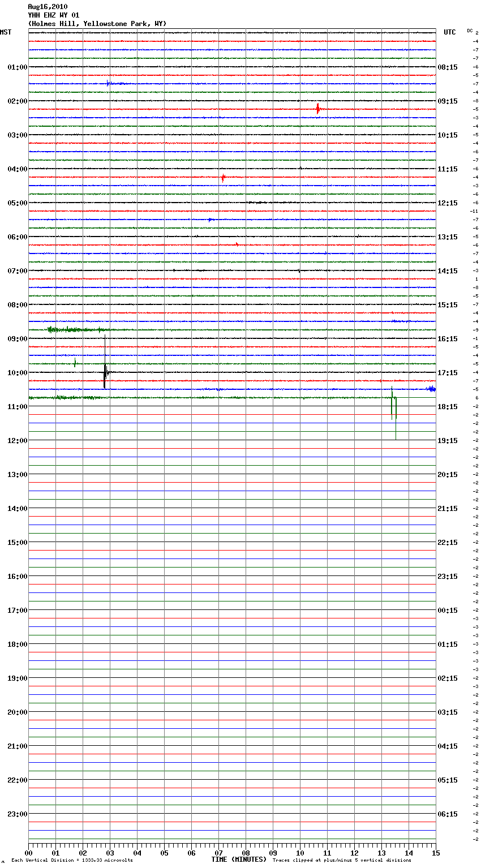481x868 pixels.
Task: Click the 10:00 MST time label
Action: (18, 372)
